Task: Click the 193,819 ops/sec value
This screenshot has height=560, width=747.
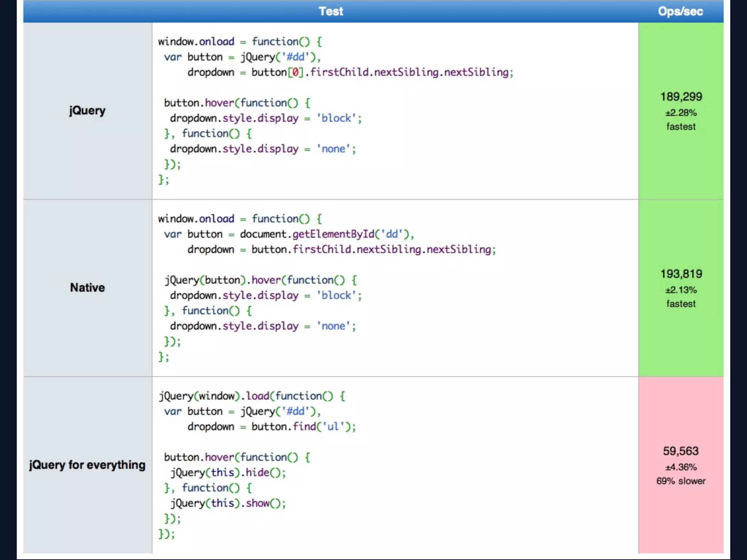Action: 681,274
